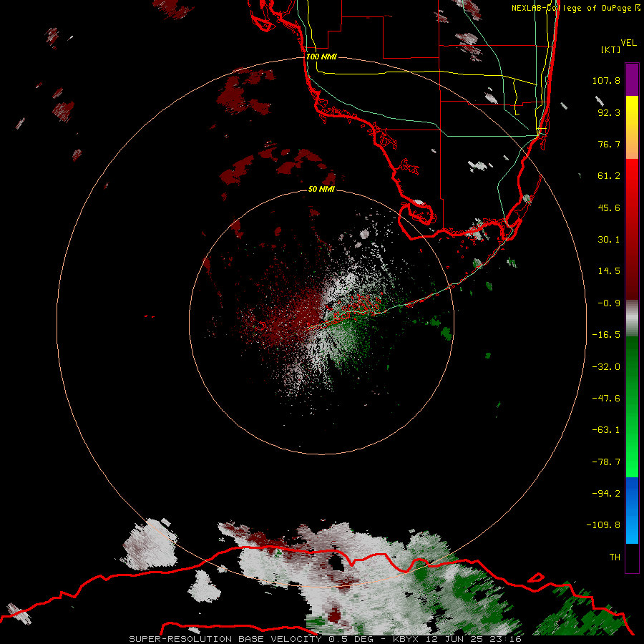Select the -16.5 scale value
The image size is (644, 644).
(606, 335)
